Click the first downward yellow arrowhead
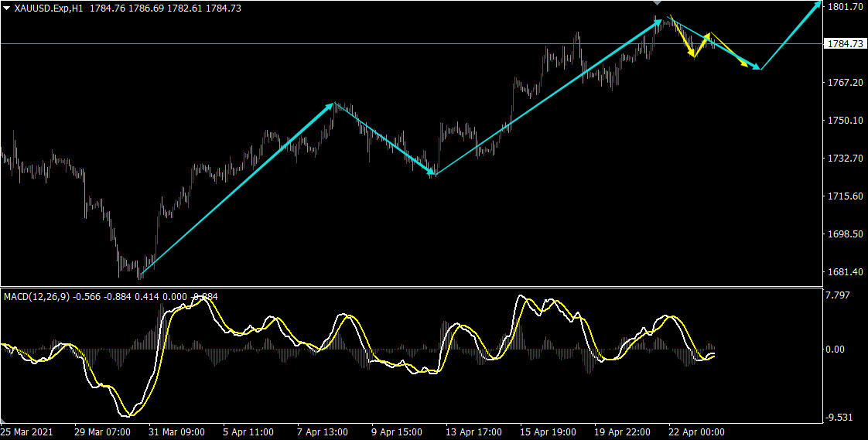The image size is (868, 440). pos(692,53)
